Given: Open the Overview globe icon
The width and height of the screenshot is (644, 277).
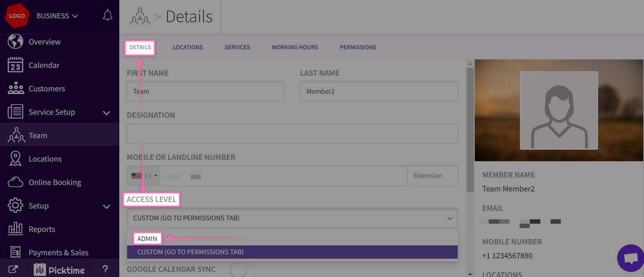Looking at the screenshot, I should (15, 42).
